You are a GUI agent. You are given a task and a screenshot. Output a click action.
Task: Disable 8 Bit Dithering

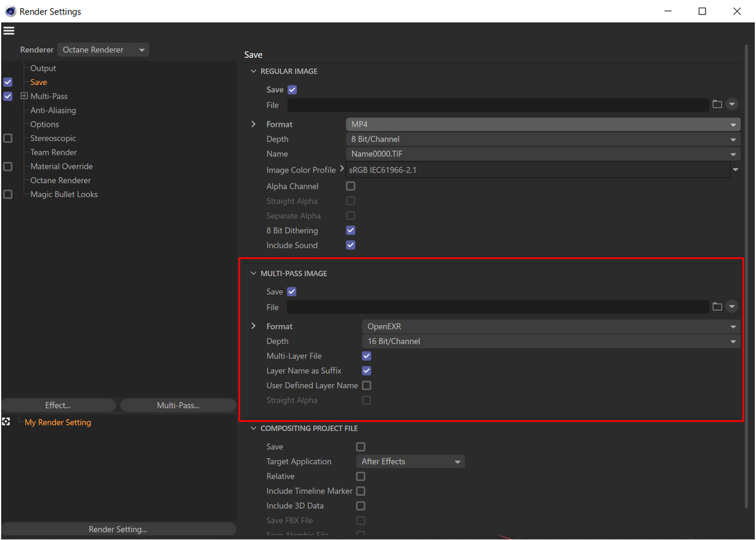[x=350, y=230]
